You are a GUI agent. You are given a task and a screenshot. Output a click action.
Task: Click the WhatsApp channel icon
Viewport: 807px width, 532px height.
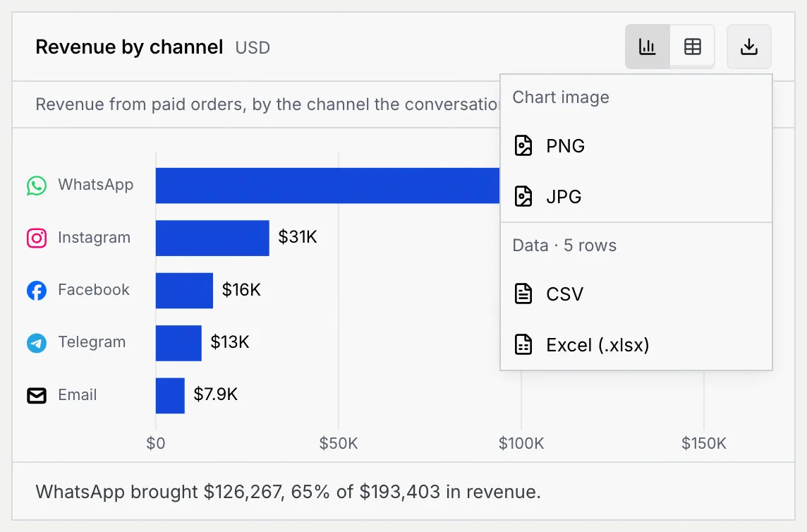pyautogui.click(x=37, y=186)
